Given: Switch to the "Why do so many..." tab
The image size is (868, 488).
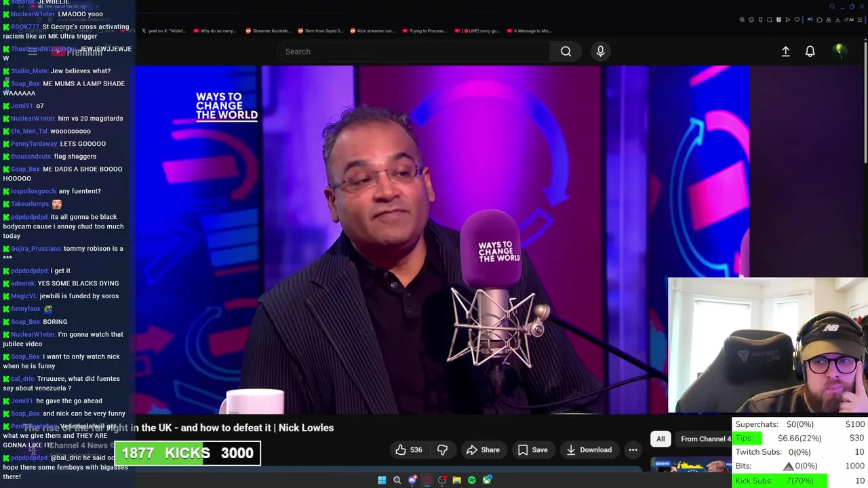Looking at the screenshot, I should 214,30.
